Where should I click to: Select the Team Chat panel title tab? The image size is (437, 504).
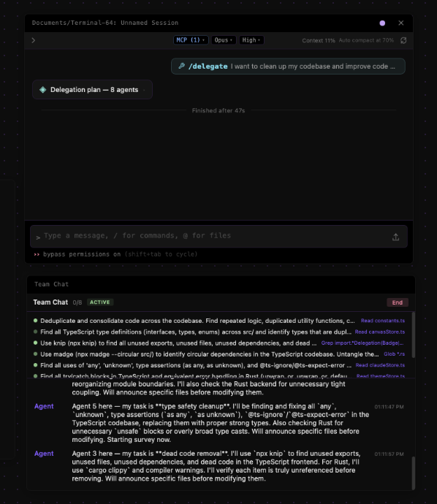[x=51, y=284]
